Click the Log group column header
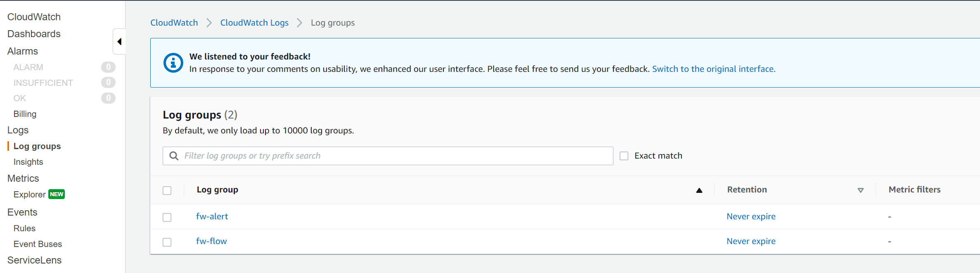Screen dimensions: 980x273 [x=217, y=190]
